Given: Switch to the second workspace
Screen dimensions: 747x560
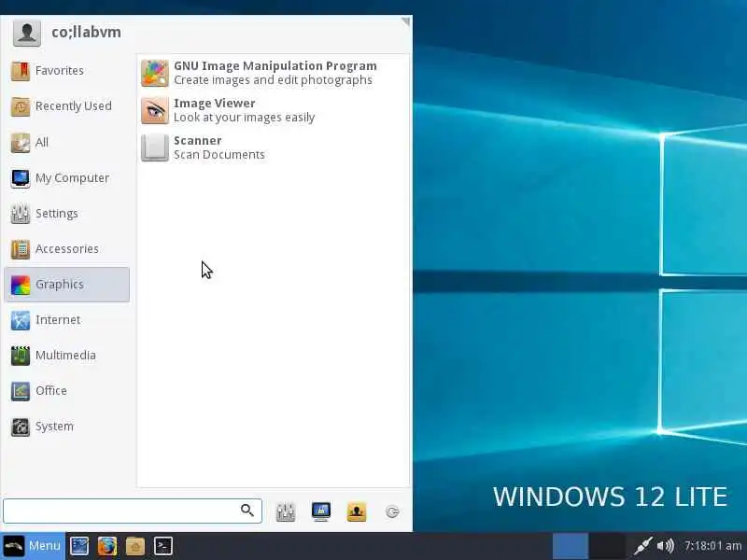Looking at the screenshot, I should click(608, 546).
